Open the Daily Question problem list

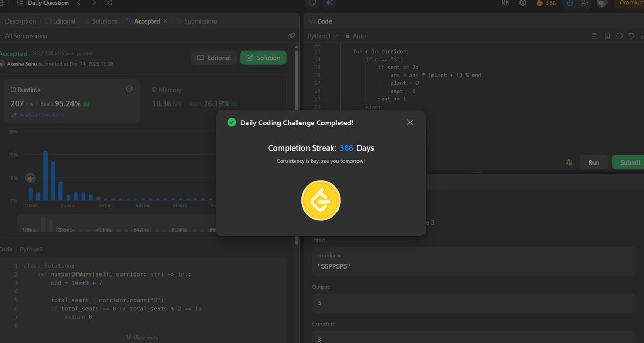point(43,3)
